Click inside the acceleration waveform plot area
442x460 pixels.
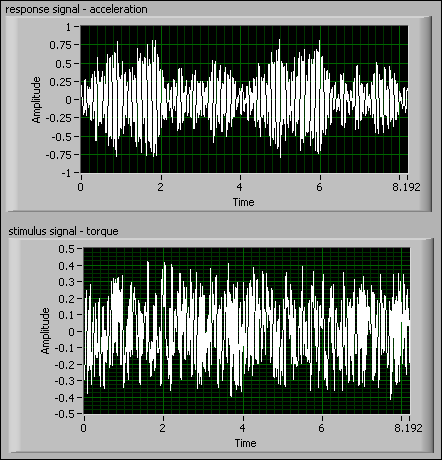pyautogui.click(x=244, y=99)
